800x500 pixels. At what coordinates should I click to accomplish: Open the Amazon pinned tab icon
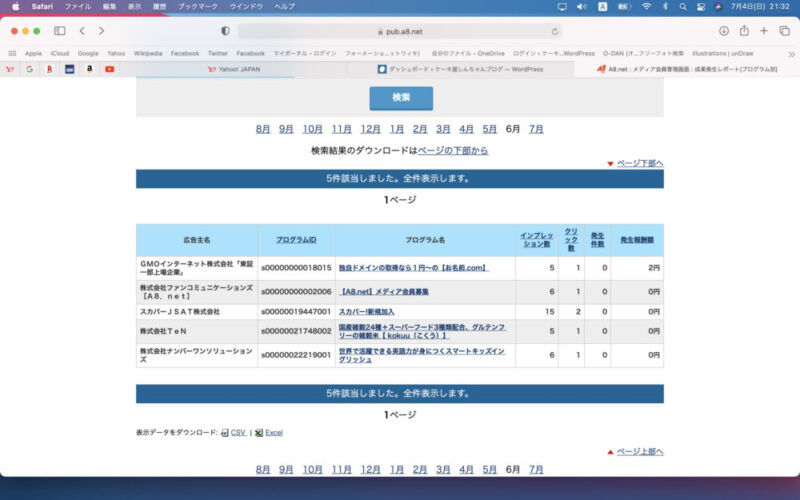click(x=89, y=69)
